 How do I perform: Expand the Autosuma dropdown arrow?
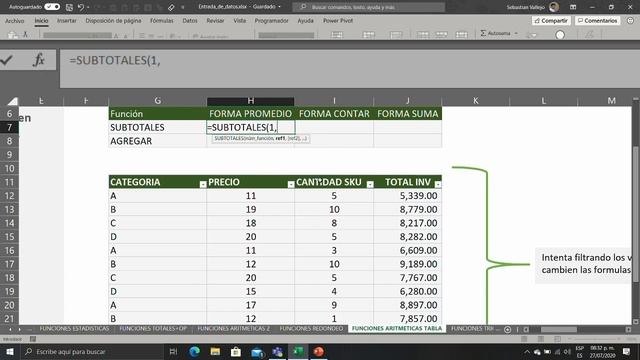(x=516, y=33)
